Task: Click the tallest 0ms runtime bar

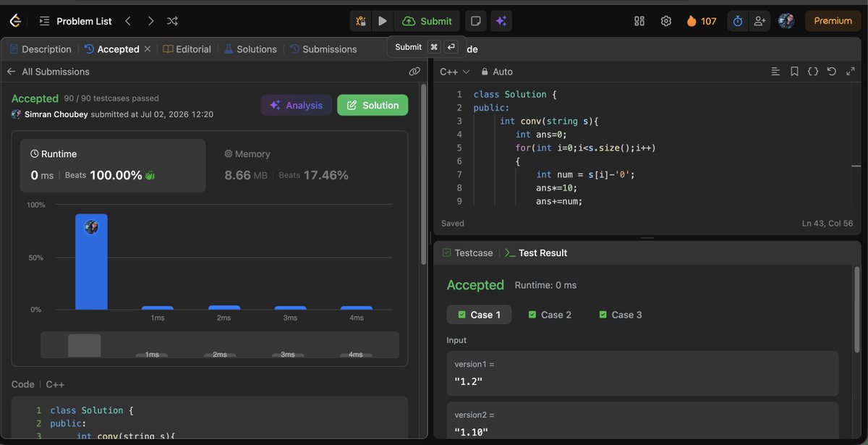Action: click(91, 262)
